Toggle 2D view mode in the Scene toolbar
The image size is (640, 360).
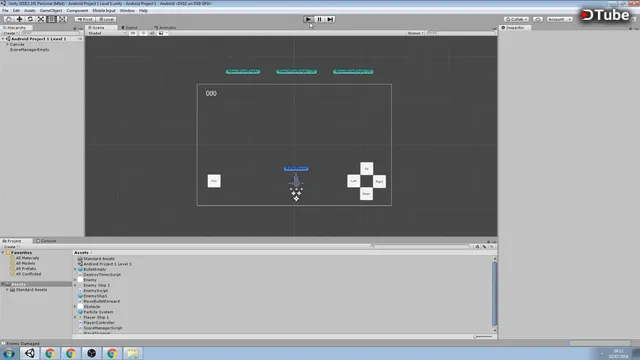[133, 33]
